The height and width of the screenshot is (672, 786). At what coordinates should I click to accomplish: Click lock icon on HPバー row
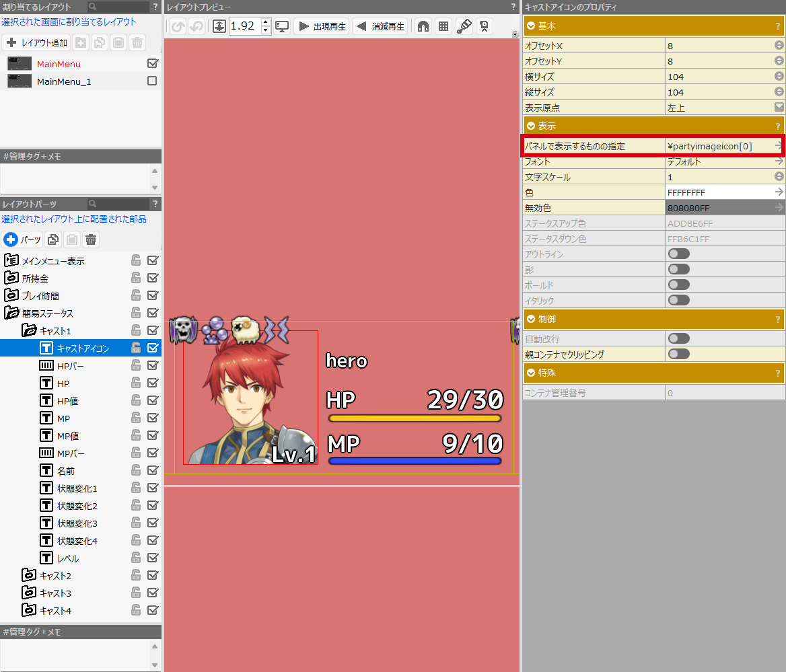tap(136, 366)
